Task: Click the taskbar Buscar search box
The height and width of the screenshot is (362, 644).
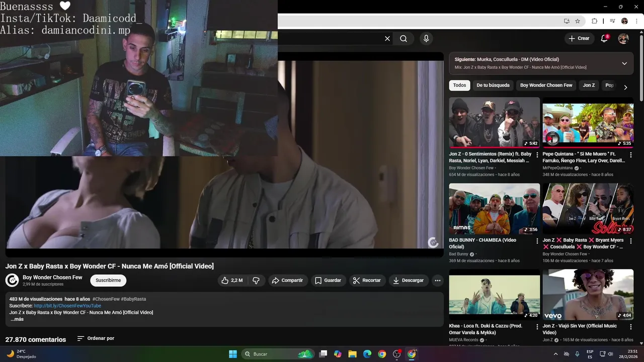Action: pyautogui.click(x=278, y=354)
